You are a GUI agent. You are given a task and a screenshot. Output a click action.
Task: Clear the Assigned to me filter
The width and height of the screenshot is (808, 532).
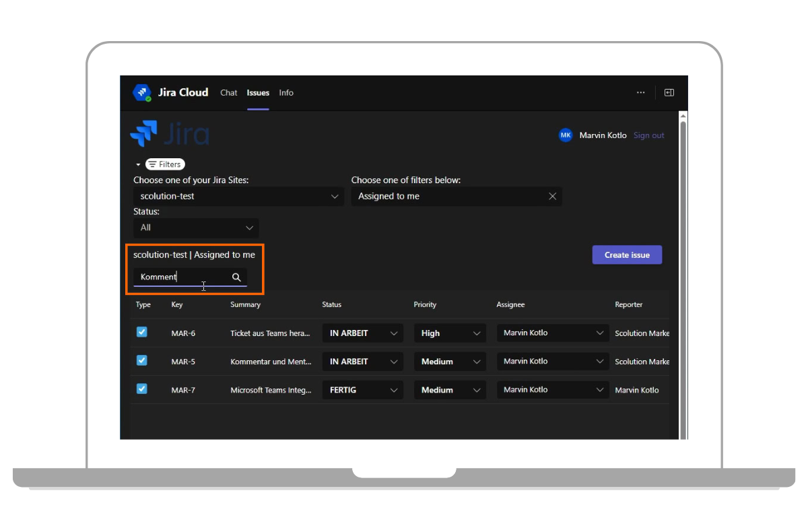[x=552, y=197]
